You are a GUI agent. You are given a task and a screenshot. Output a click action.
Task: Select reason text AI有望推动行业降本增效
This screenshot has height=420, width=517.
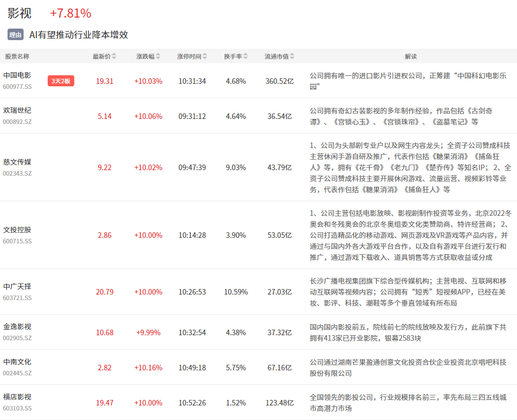[78, 35]
